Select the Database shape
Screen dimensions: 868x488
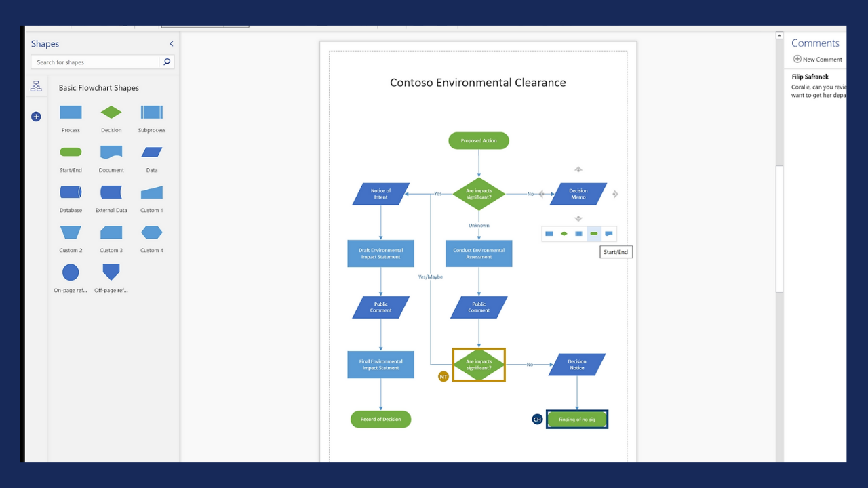coord(71,192)
